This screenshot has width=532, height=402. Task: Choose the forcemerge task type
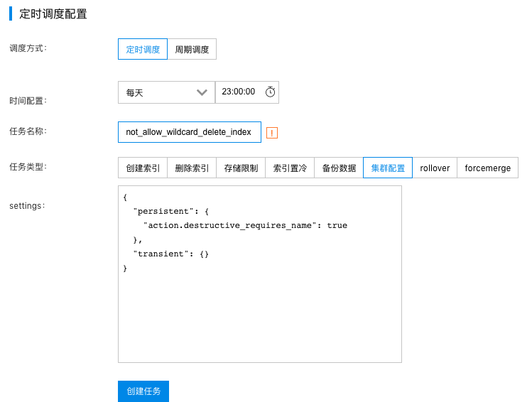coord(487,168)
